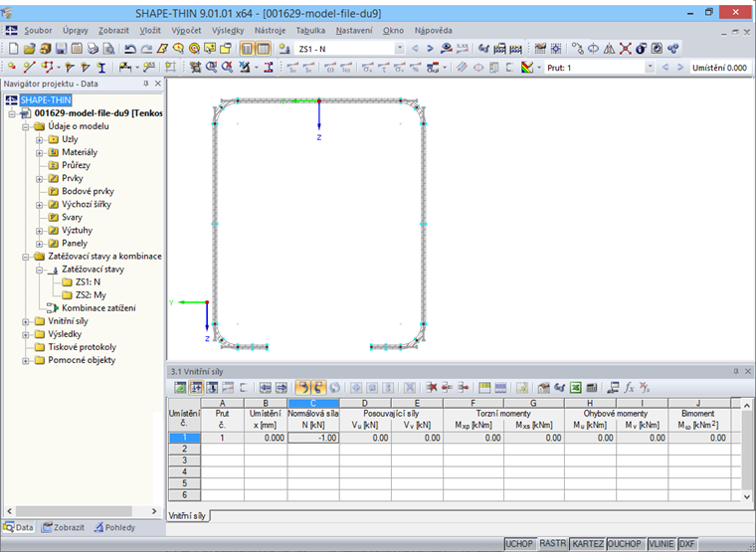Open the Výsledky menu
This screenshot has width=756, height=552.
coord(228,31)
